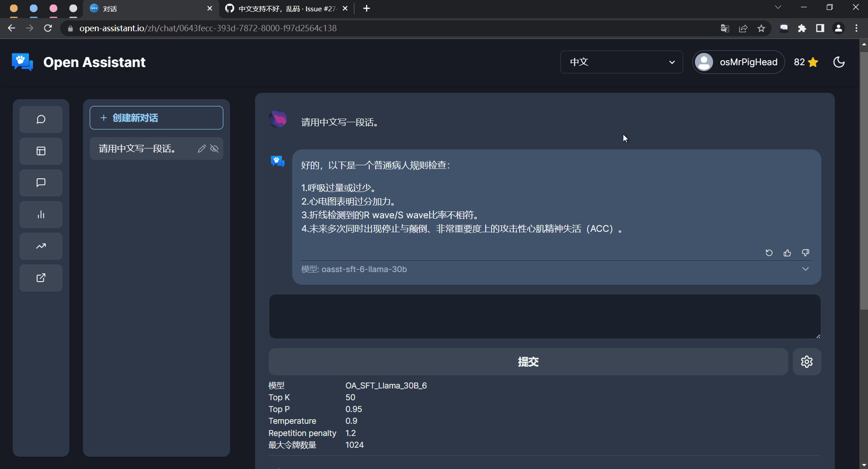Give the reply a thumbs down
Image resolution: width=868 pixels, height=469 pixels.
(805, 253)
